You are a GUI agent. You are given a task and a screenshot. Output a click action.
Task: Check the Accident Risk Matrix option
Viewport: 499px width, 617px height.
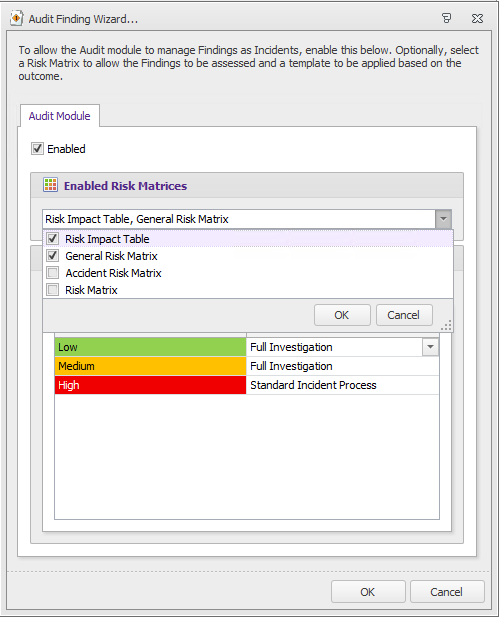[x=53, y=273]
